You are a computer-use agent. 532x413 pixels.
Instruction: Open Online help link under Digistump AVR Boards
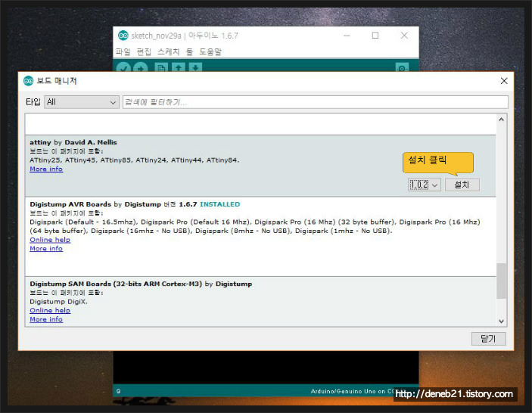[50, 240]
